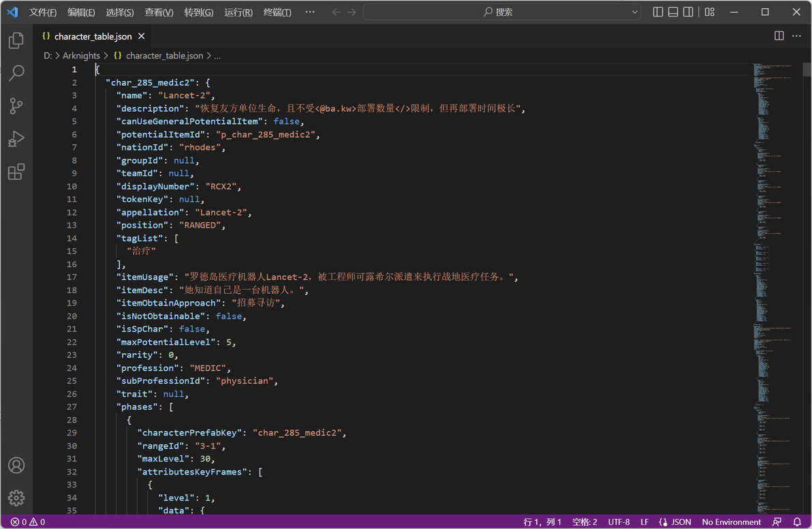Open the 文件(F) menu

pos(42,12)
